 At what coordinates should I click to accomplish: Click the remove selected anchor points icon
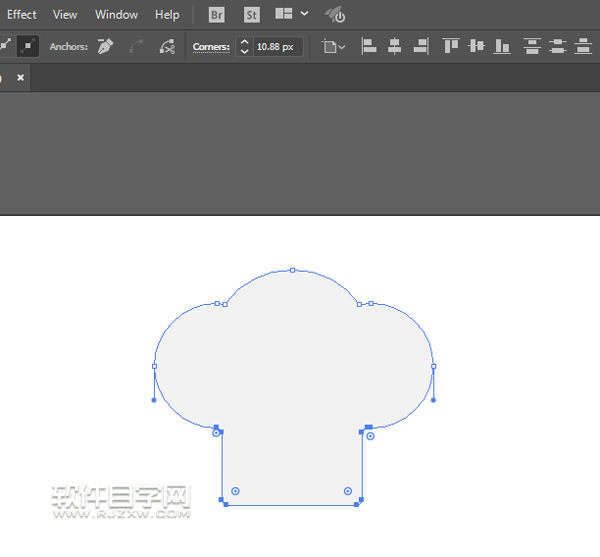click(104, 46)
